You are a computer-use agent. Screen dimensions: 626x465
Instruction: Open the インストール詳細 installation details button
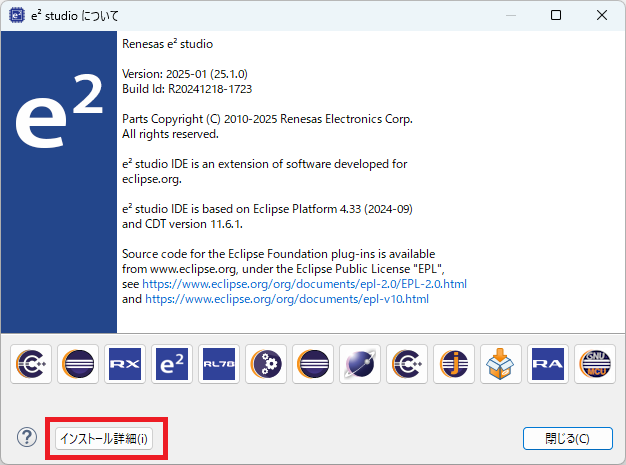click(x=104, y=438)
